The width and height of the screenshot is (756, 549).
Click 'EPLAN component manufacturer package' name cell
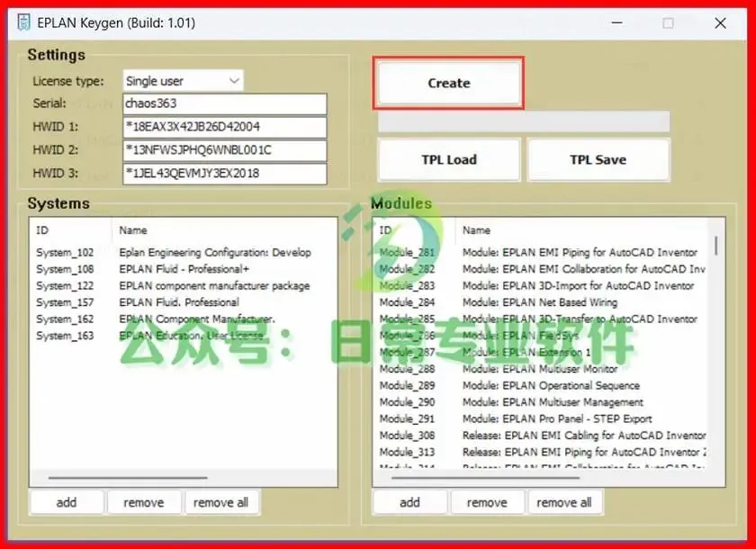214,285
